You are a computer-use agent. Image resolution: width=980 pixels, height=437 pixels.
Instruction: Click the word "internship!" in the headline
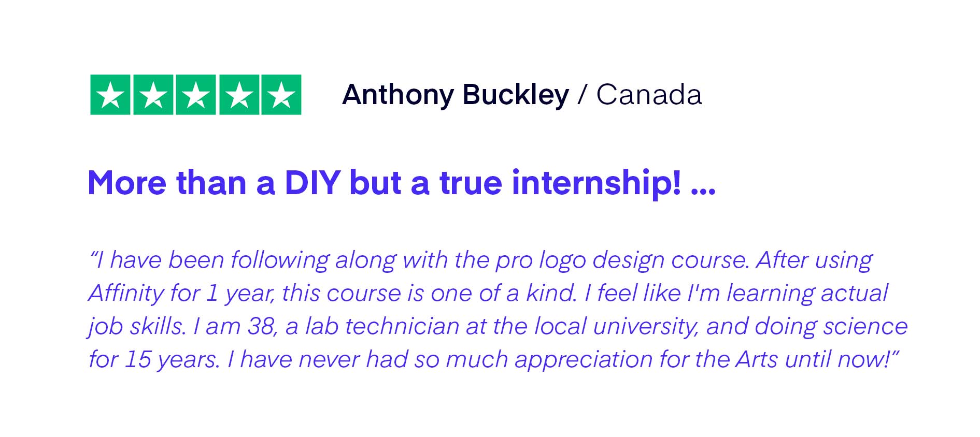[x=596, y=183]
